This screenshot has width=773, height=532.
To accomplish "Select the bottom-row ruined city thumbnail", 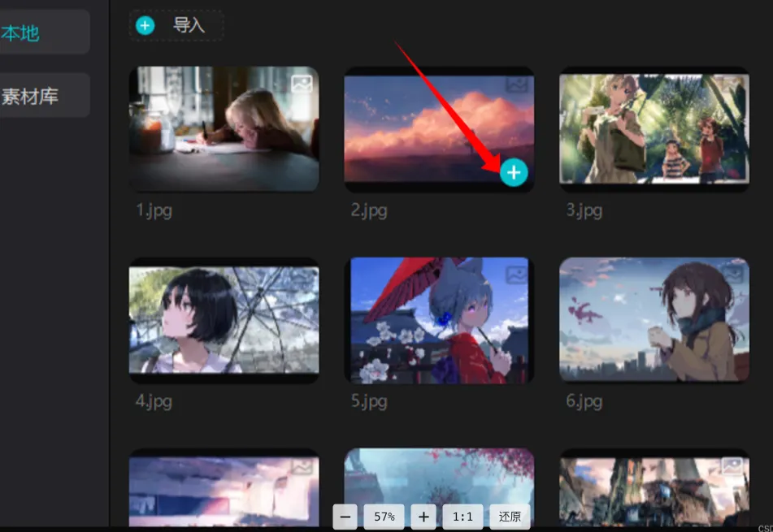I will 654,487.
